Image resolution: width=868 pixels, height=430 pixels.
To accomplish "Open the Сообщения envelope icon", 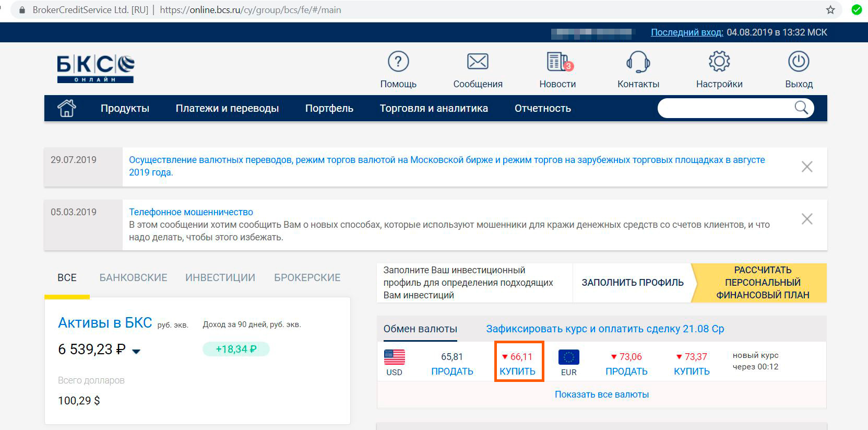I will click(478, 62).
